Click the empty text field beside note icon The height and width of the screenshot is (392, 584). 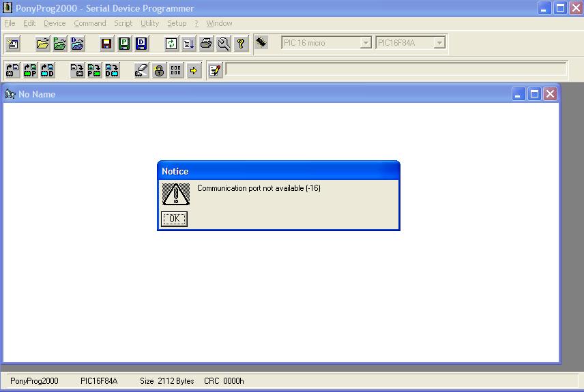[x=396, y=70]
